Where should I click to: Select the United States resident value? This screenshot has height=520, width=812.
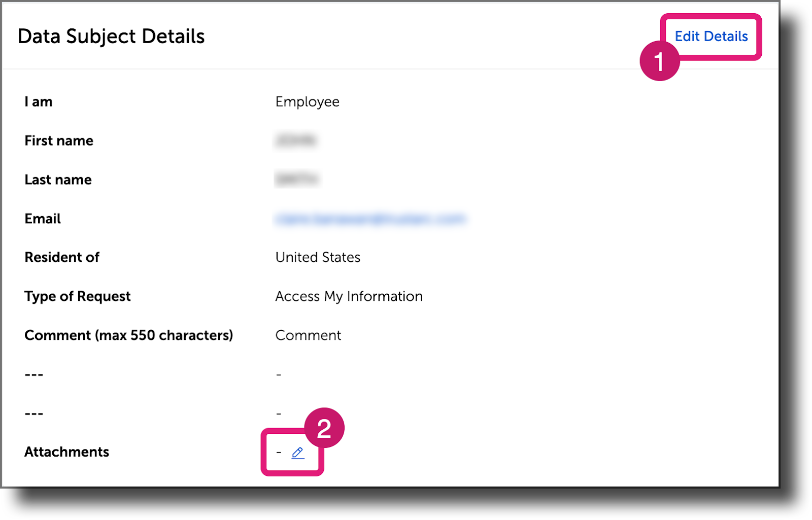[x=317, y=257]
